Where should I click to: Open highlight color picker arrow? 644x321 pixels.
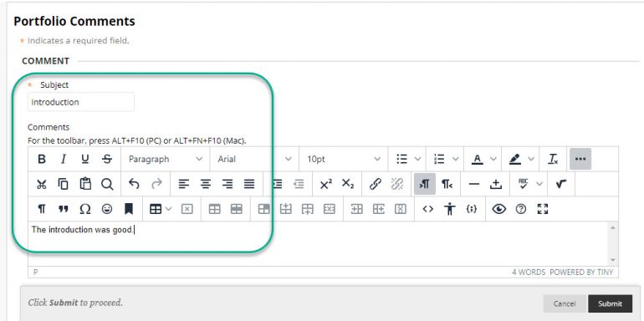click(x=531, y=160)
